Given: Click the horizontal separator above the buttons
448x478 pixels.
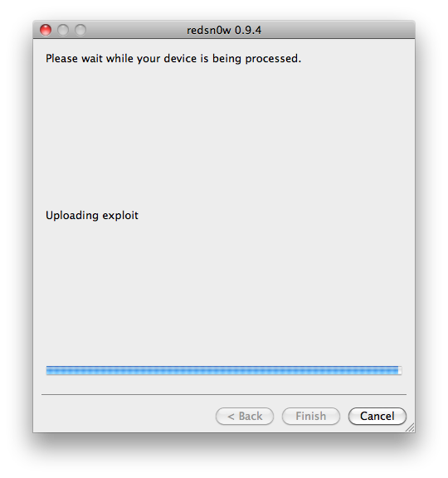Looking at the screenshot, I should pyautogui.click(x=224, y=394).
